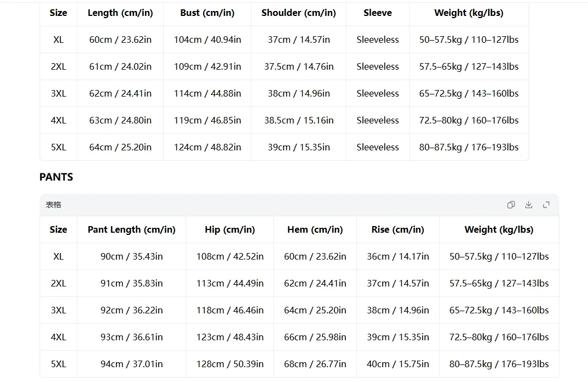Download the PANTS table
This screenshot has height=382, width=588.
tap(528, 205)
